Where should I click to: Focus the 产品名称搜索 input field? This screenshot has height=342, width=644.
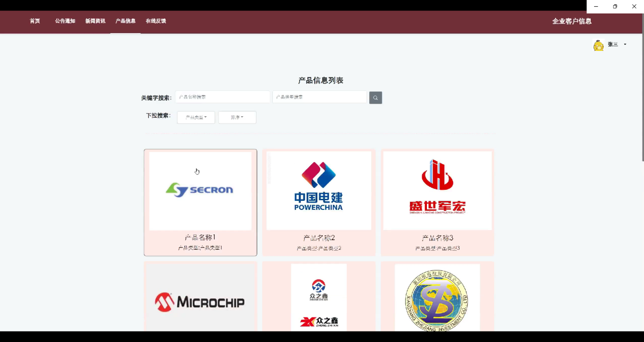tap(222, 97)
